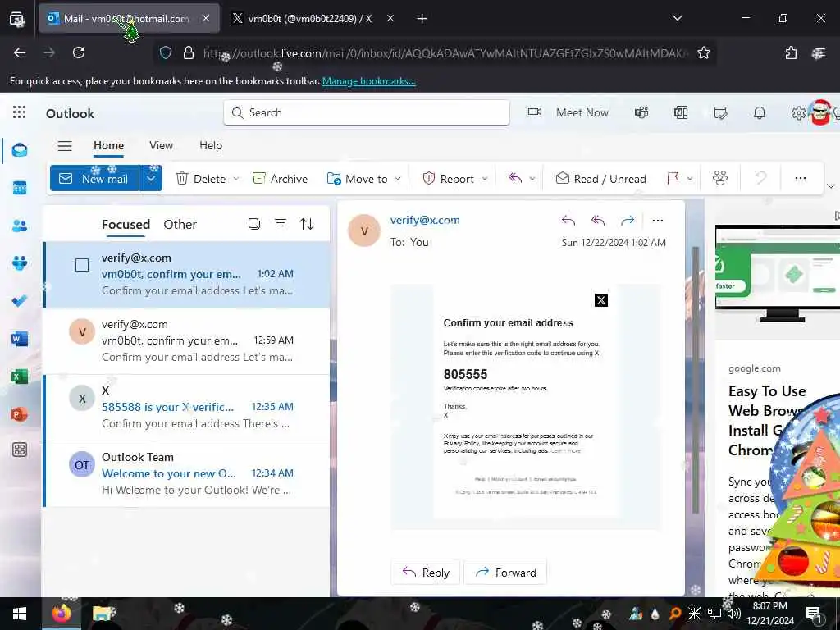840x630 pixels.
Task: Click the browser address bar URL
Action: [x=445, y=53]
